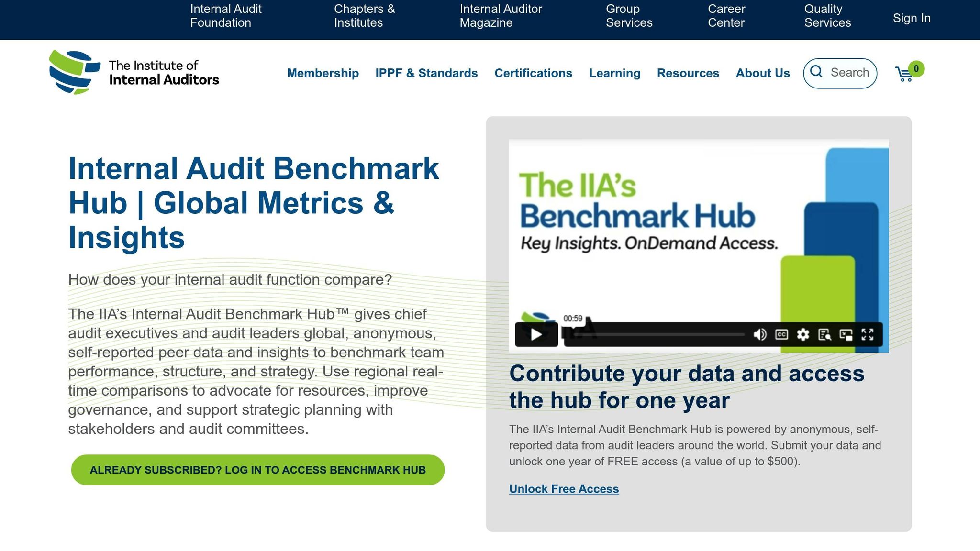Image resolution: width=980 pixels, height=551 pixels.
Task: Open the search box
Action: [840, 73]
